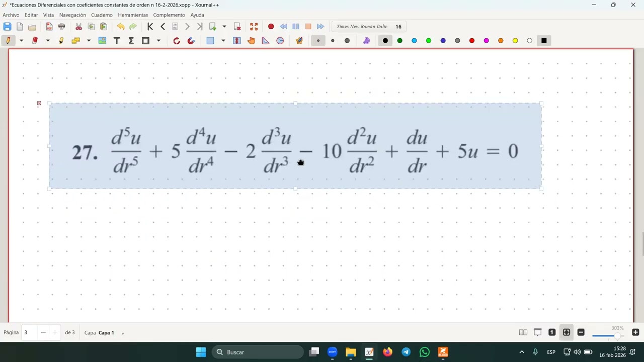
Task: Toggle paired pages view
Action: 523,332
